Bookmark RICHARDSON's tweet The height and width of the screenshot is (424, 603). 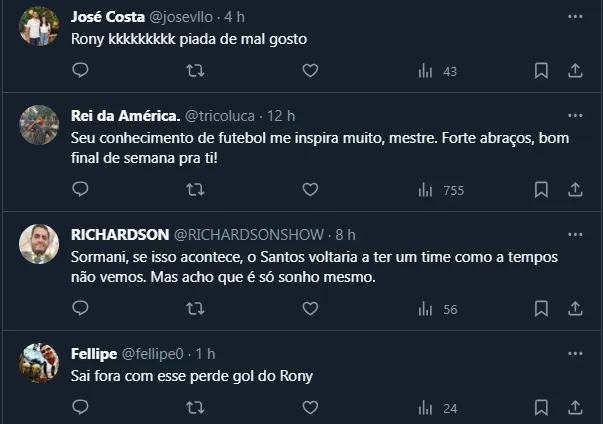[541, 309]
